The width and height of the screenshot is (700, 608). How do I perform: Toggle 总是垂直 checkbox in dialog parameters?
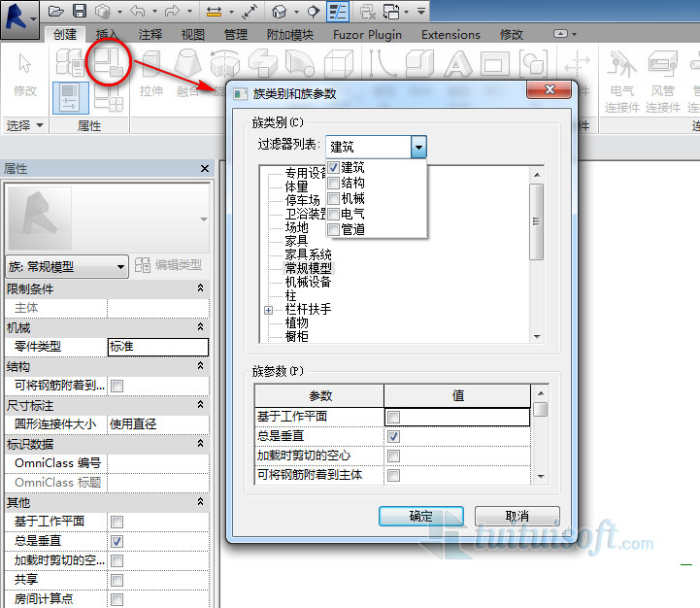[394, 436]
